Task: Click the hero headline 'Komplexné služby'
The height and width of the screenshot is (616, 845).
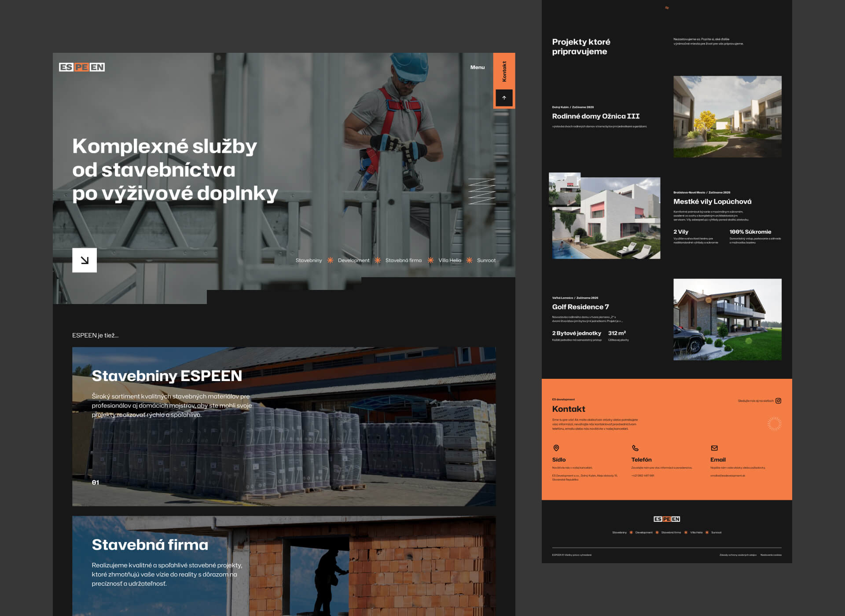Action: (x=165, y=147)
